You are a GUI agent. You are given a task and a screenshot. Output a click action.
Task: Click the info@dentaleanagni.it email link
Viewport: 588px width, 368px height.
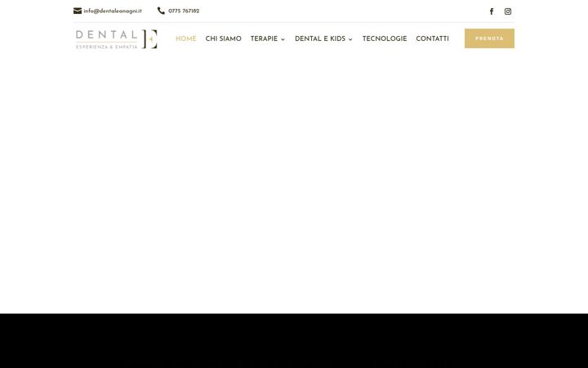[x=113, y=11]
